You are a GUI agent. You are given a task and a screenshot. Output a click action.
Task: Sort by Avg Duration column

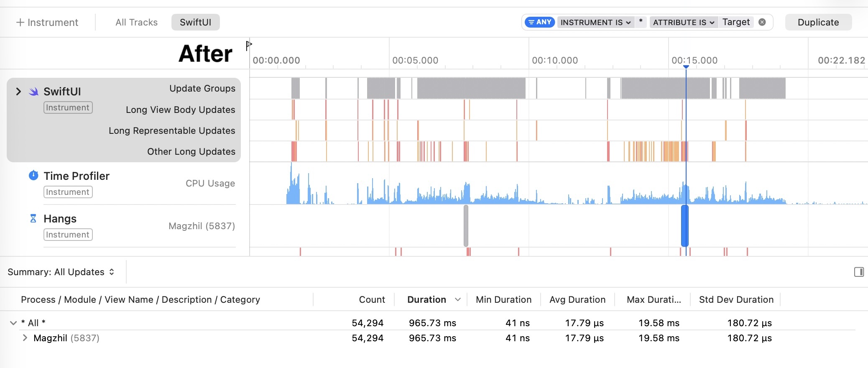click(x=577, y=299)
